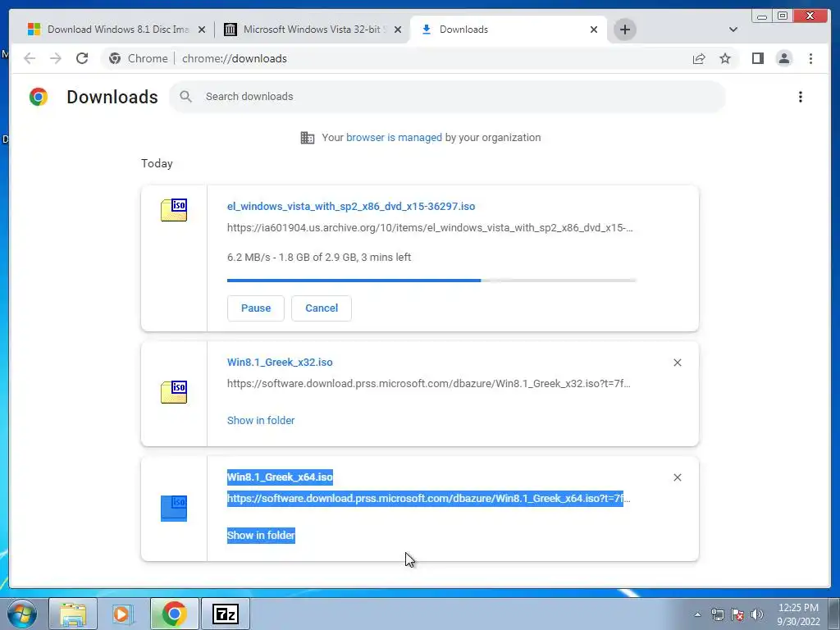Switch to the Microsoft Windows Vista 32-bit tab
840x630 pixels.
(311, 30)
